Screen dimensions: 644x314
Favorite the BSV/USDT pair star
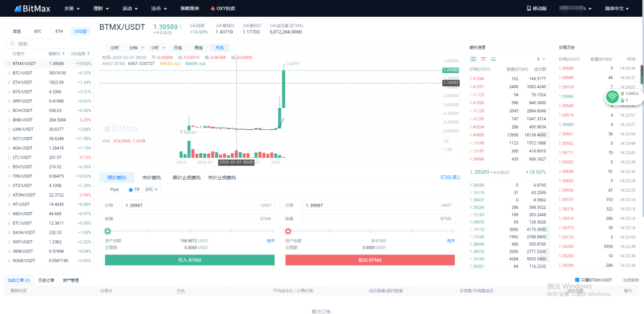(x=9, y=167)
